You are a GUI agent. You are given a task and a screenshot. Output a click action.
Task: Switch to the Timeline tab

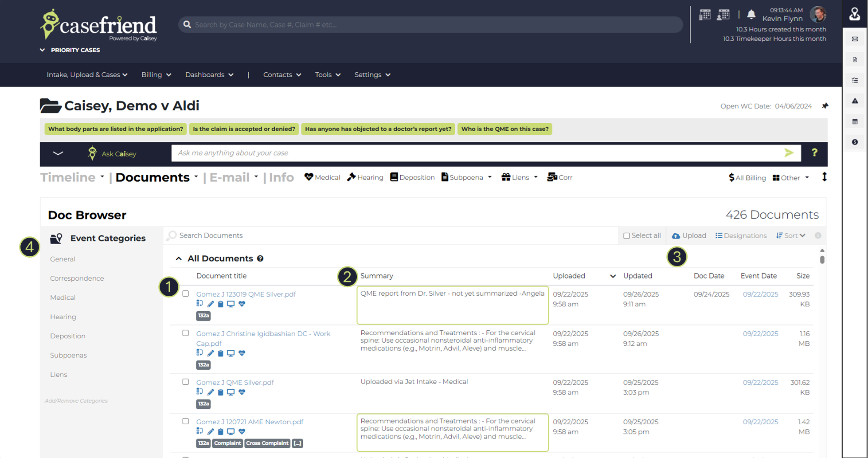(x=68, y=177)
